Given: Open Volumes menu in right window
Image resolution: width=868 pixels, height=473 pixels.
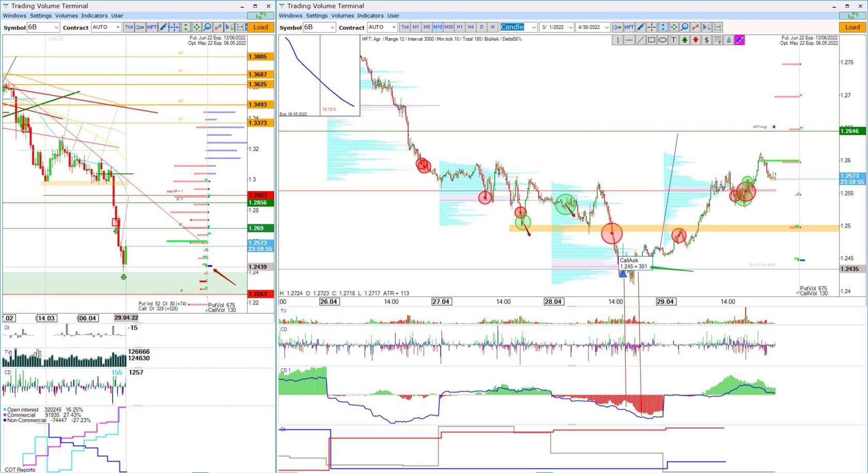Looking at the screenshot, I should click(343, 16).
